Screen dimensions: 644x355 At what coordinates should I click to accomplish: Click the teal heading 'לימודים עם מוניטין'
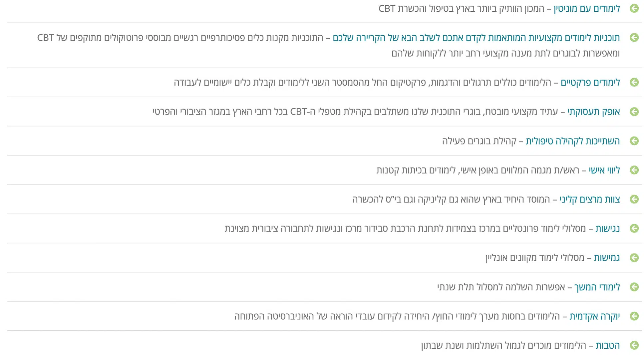[587, 9]
